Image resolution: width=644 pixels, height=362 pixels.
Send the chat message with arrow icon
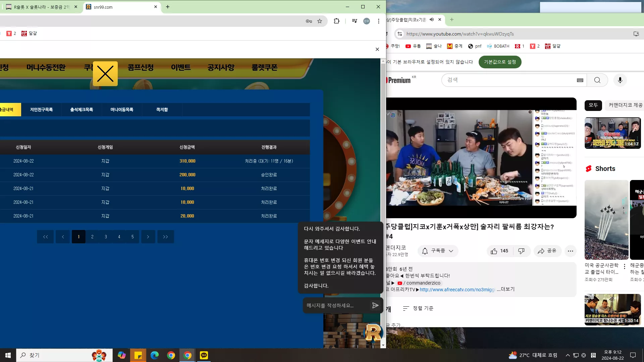(x=375, y=305)
